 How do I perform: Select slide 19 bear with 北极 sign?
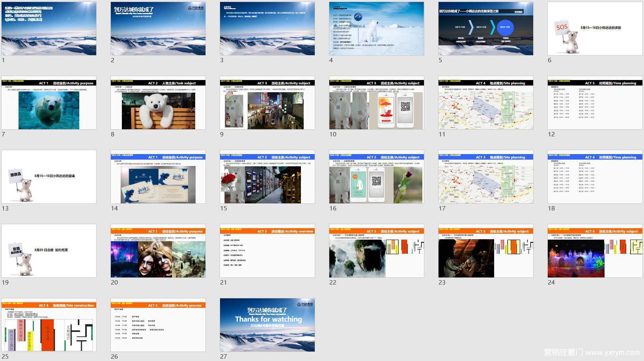pyautogui.click(x=49, y=251)
